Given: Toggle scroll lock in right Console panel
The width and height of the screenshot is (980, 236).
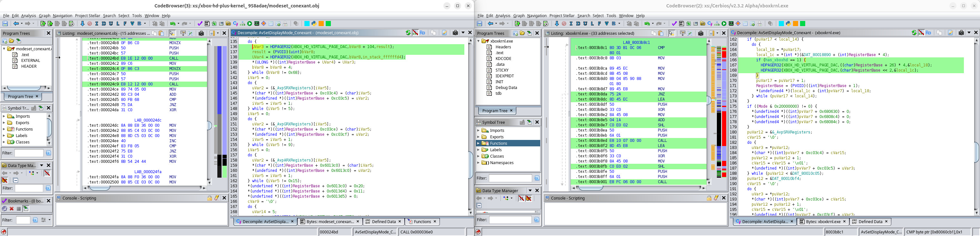Looking at the screenshot, I should pos(709,198).
